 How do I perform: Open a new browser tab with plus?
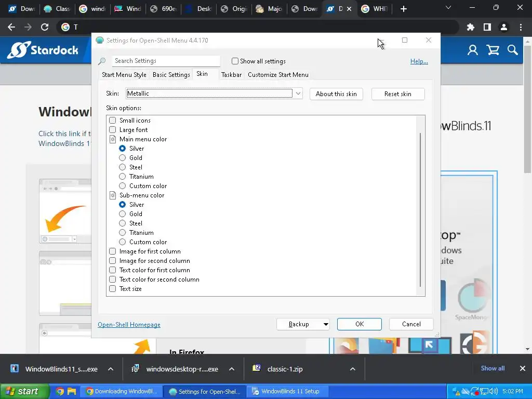pos(403,9)
